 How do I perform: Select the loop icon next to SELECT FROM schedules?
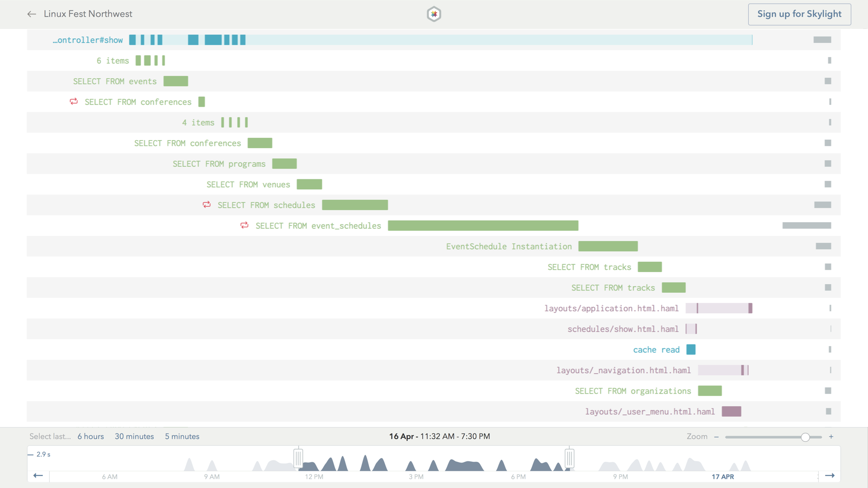coord(207,205)
